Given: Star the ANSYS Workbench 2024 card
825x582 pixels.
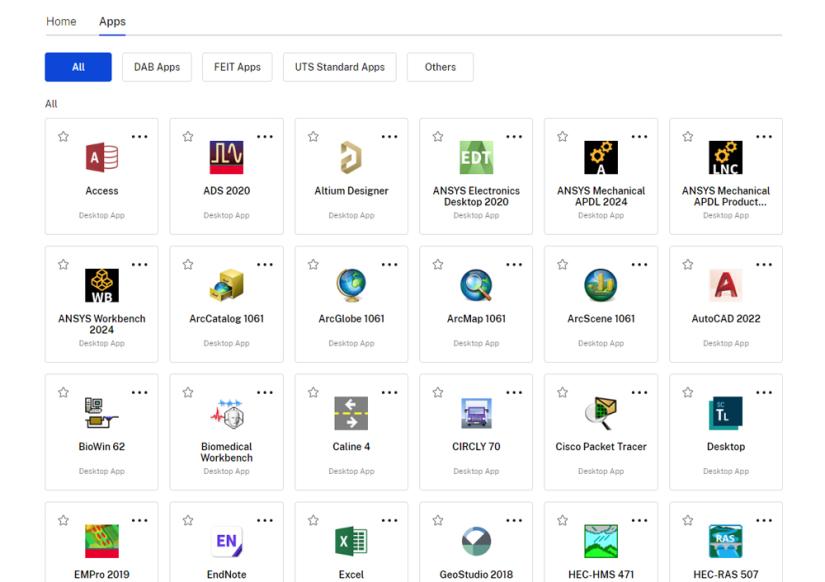Looking at the screenshot, I should pyautogui.click(x=63, y=264).
